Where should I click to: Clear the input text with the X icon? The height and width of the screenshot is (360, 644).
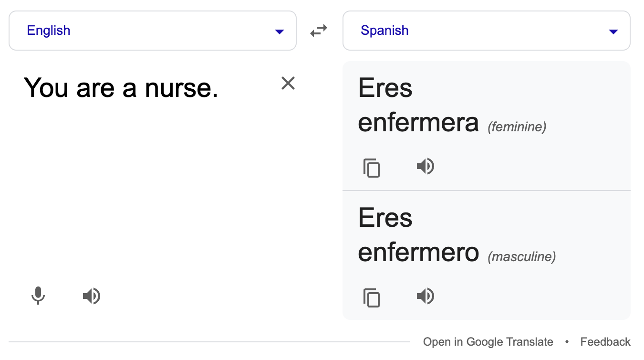tap(288, 83)
